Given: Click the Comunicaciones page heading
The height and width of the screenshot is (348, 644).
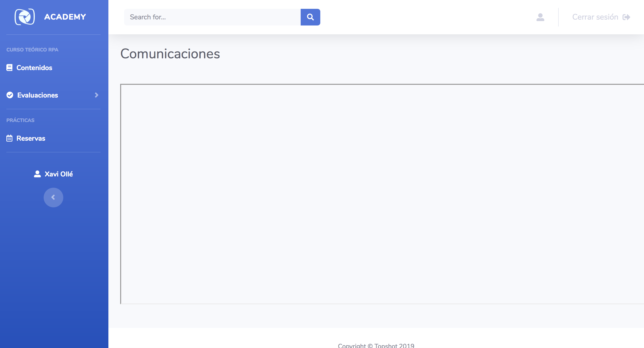Looking at the screenshot, I should point(170,53).
